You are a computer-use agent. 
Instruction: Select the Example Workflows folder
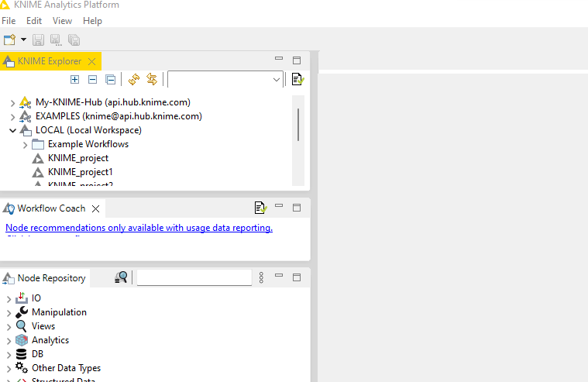88,144
